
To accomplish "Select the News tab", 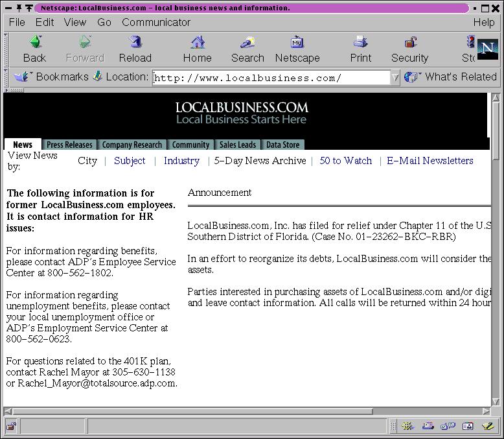I will click(x=23, y=145).
